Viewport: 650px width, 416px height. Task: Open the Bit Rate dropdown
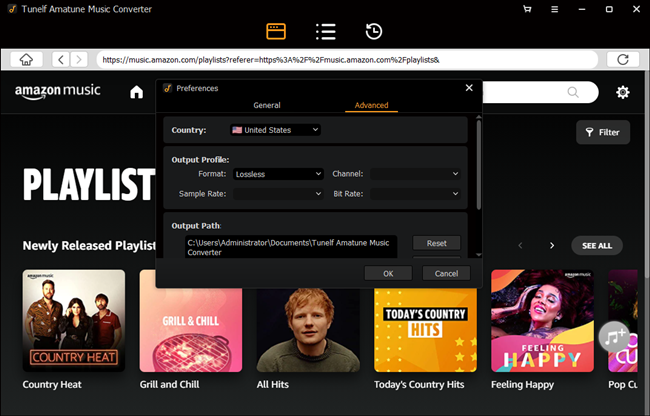415,194
